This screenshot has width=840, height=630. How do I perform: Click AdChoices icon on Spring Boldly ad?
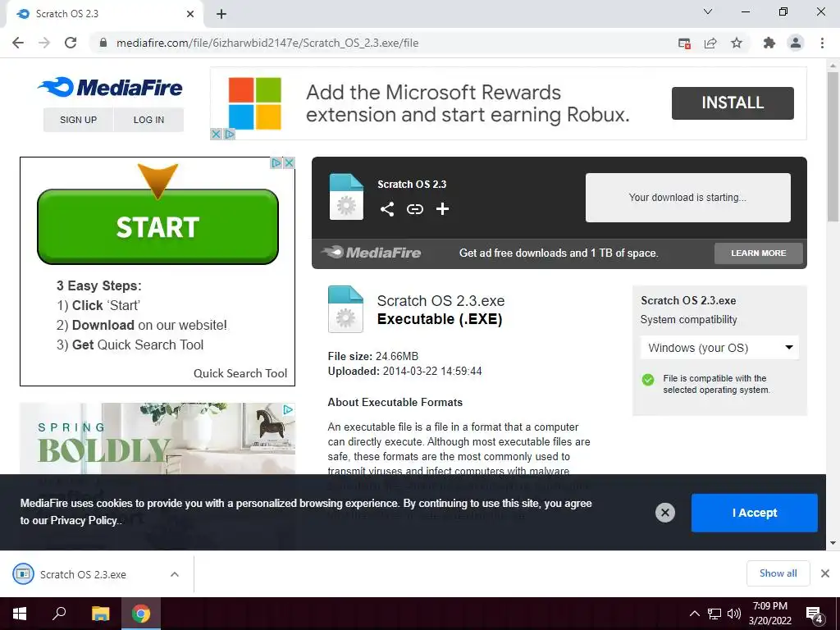[x=288, y=409]
